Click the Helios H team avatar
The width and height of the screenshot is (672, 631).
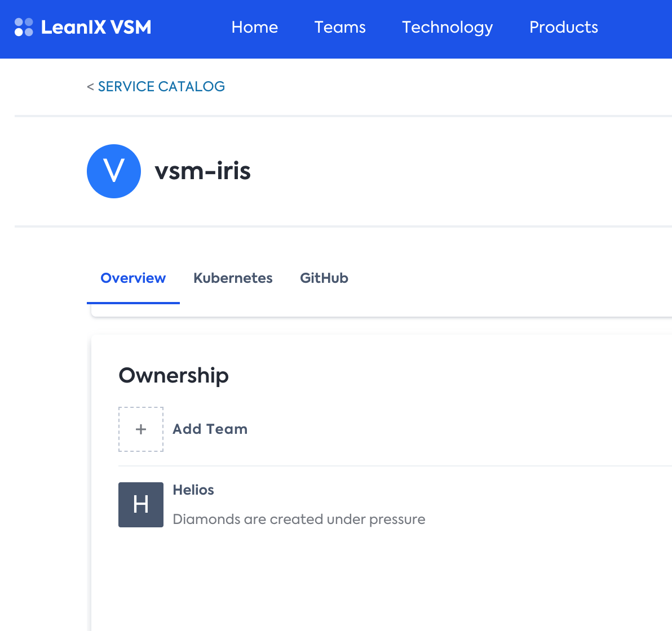tap(141, 505)
